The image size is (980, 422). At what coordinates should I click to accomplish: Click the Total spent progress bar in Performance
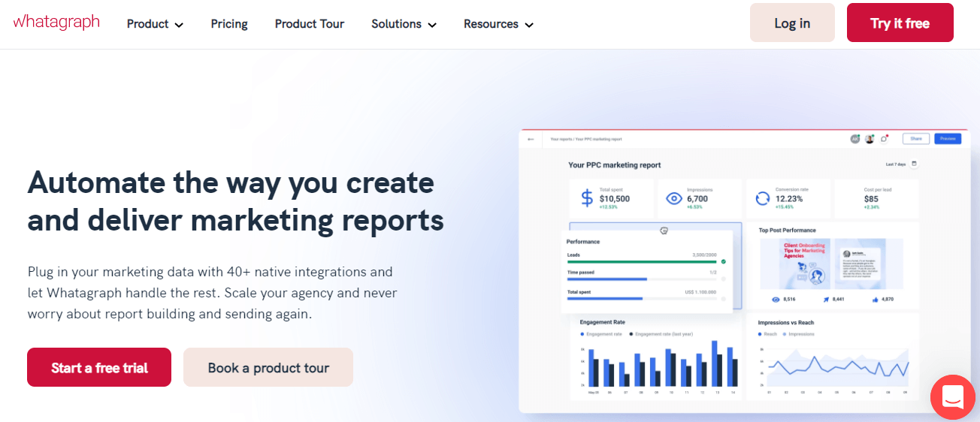click(x=643, y=298)
